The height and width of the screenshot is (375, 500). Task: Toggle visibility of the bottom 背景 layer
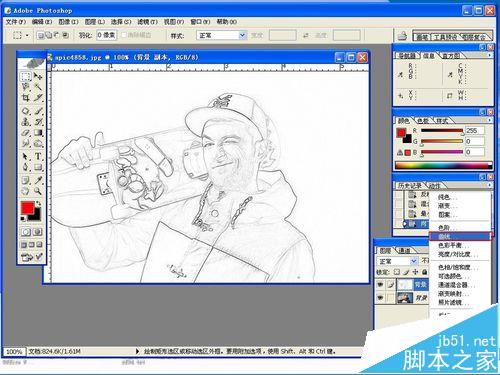point(380,297)
